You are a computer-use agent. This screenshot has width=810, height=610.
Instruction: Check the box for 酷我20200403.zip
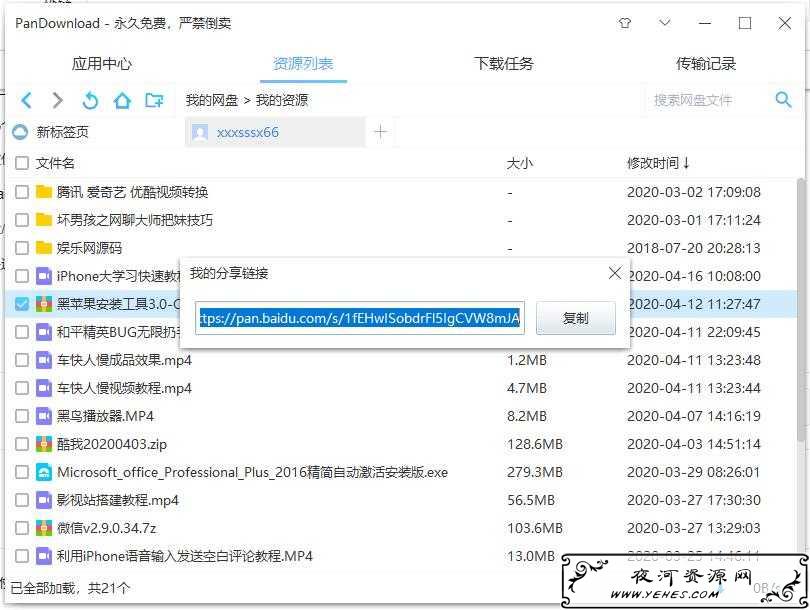coord(22,444)
